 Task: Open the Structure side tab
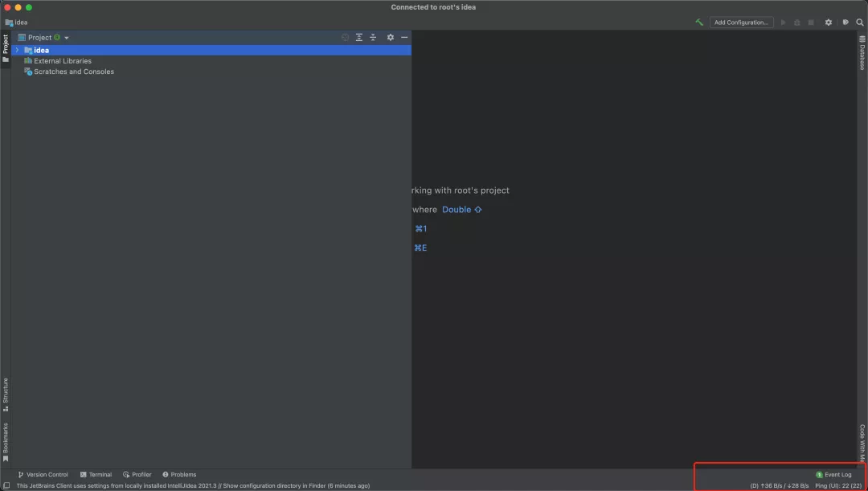(6, 395)
